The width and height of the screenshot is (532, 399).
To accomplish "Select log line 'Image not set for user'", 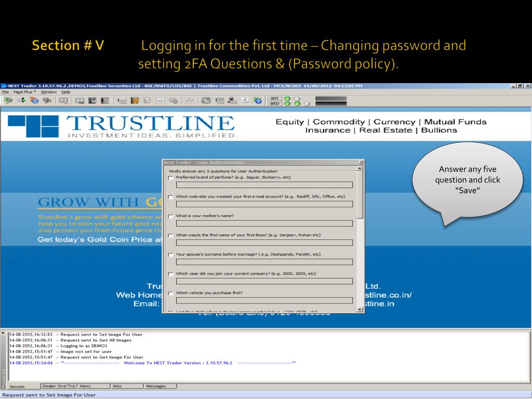I will coord(61,352).
